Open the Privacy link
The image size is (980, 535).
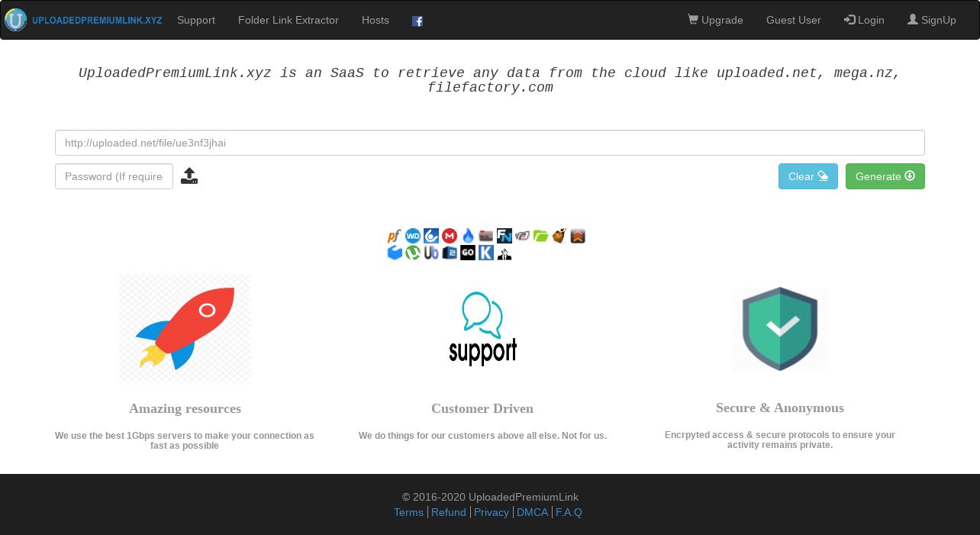tap(492, 512)
